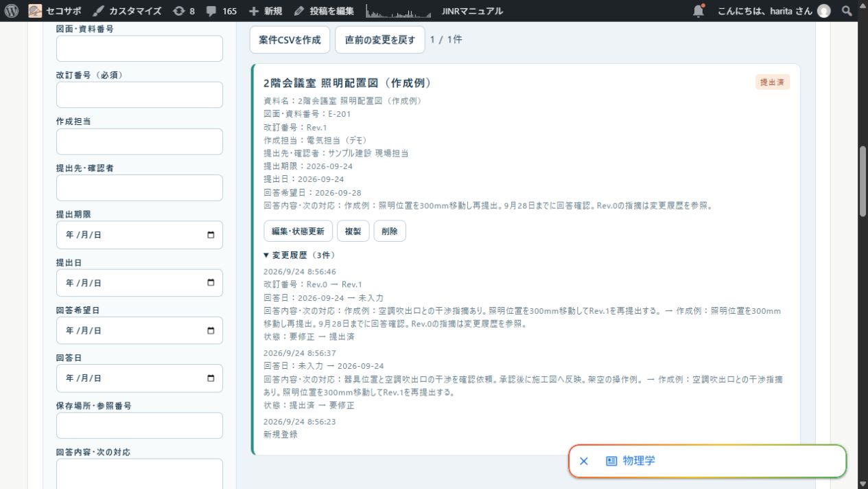Click the 保存場所・参照番号 input field
The image size is (868, 489).
[x=139, y=425]
